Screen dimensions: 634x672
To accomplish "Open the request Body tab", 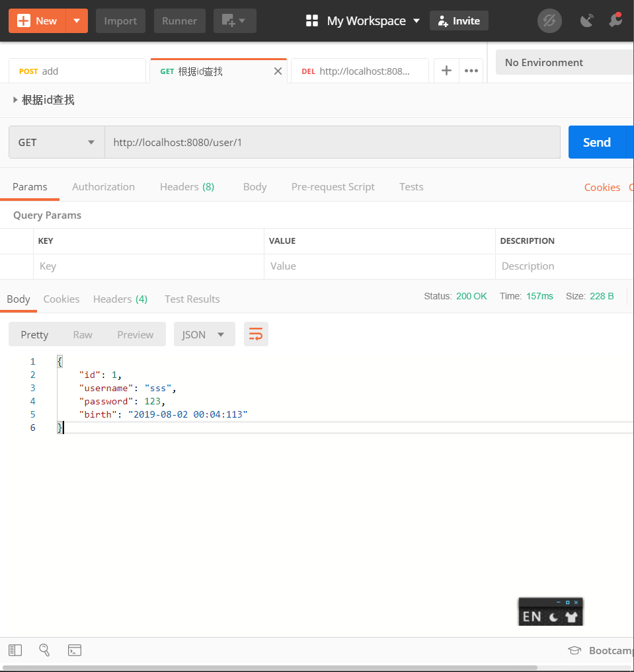I will coord(255,187).
